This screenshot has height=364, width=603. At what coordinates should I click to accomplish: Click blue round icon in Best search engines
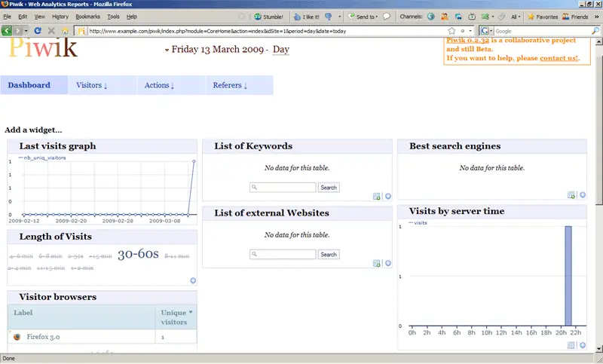click(583, 195)
